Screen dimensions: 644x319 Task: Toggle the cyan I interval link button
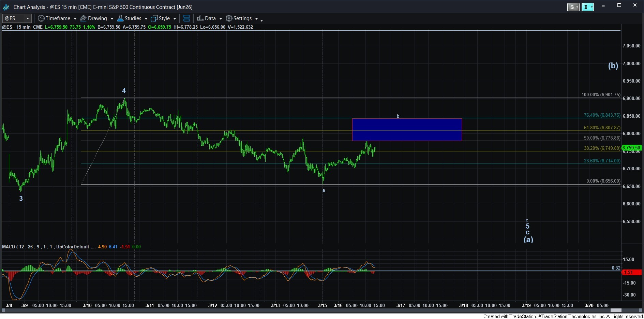click(587, 7)
